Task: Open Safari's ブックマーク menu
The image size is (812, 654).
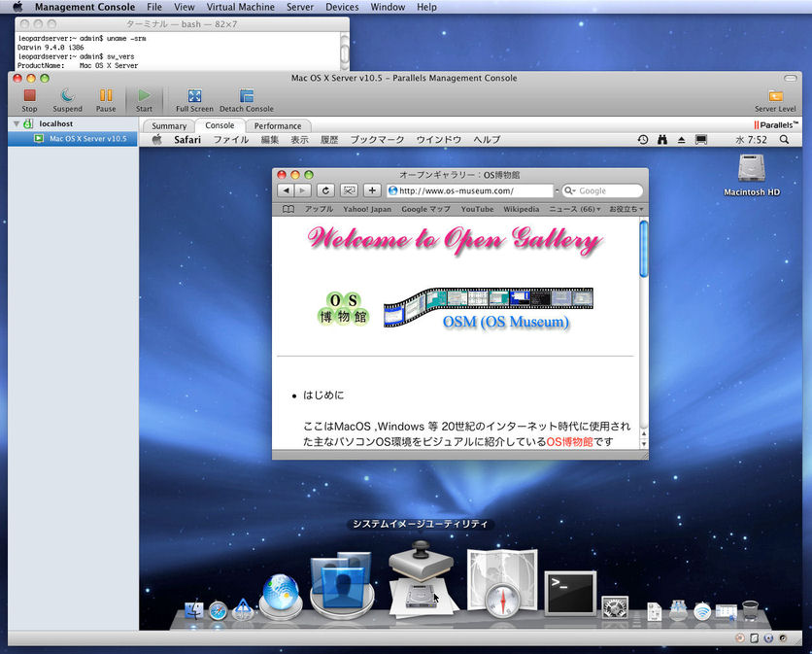Action: 377,139
